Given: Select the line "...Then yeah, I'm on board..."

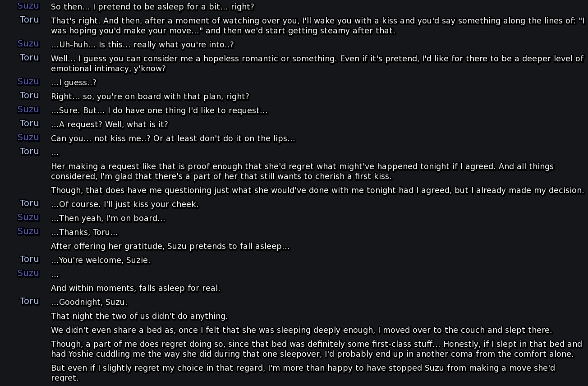Looking at the screenshot, I should pos(108,218).
